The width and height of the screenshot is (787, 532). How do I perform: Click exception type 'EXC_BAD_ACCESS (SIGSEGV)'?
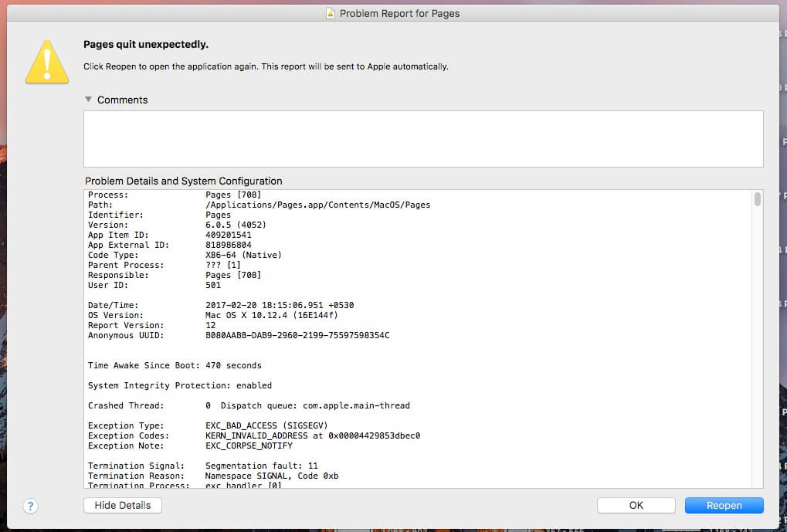pos(266,425)
